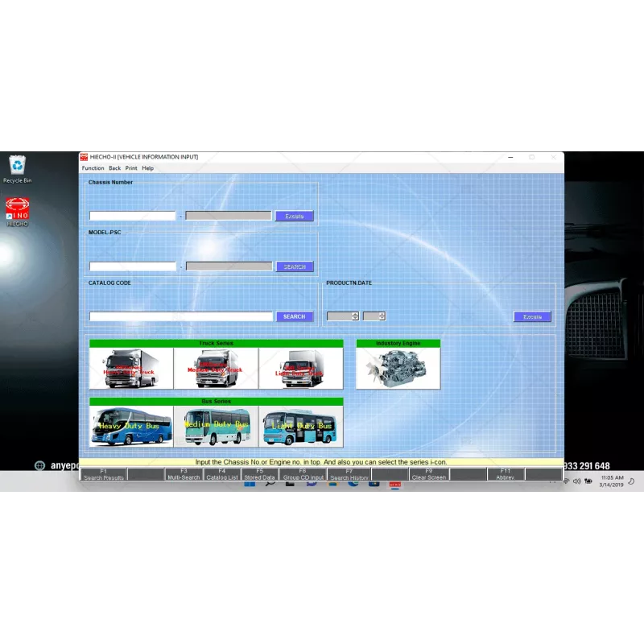Image resolution: width=644 pixels, height=644 pixels.
Task: Click the F4 Catalog List button
Action: [x=221, y=474]
